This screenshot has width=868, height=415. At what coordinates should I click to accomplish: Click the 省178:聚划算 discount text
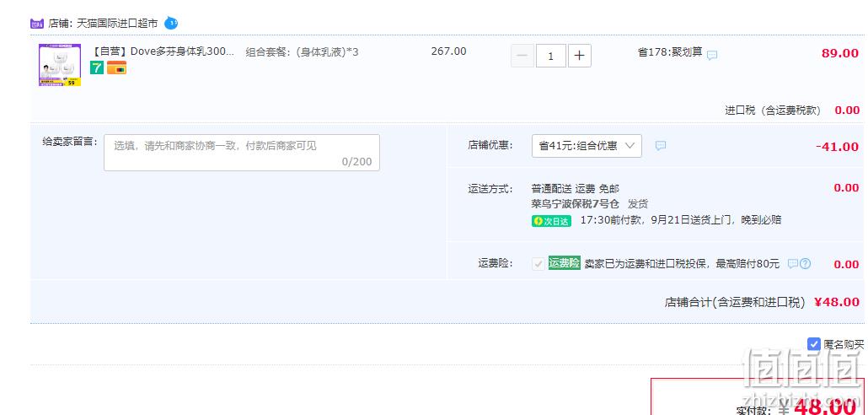[x=670, y=52]
